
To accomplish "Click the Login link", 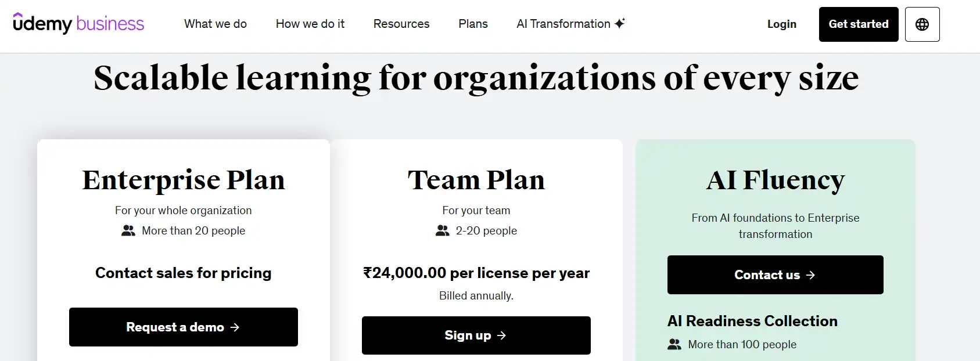I will [781, 24].
